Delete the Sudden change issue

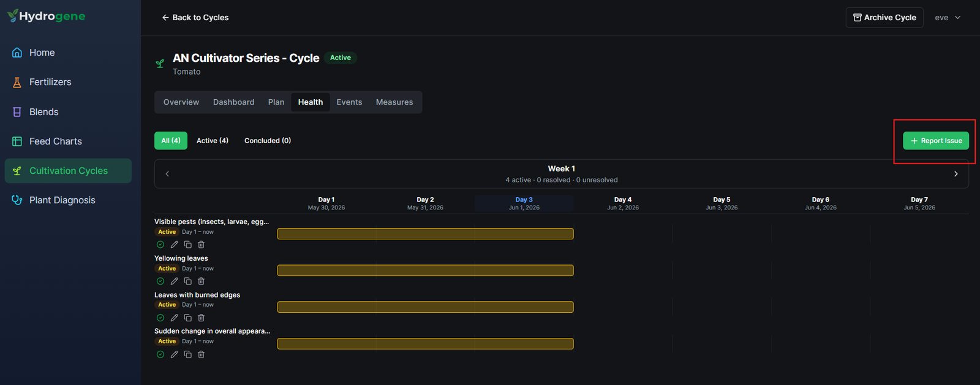(201, 354)
